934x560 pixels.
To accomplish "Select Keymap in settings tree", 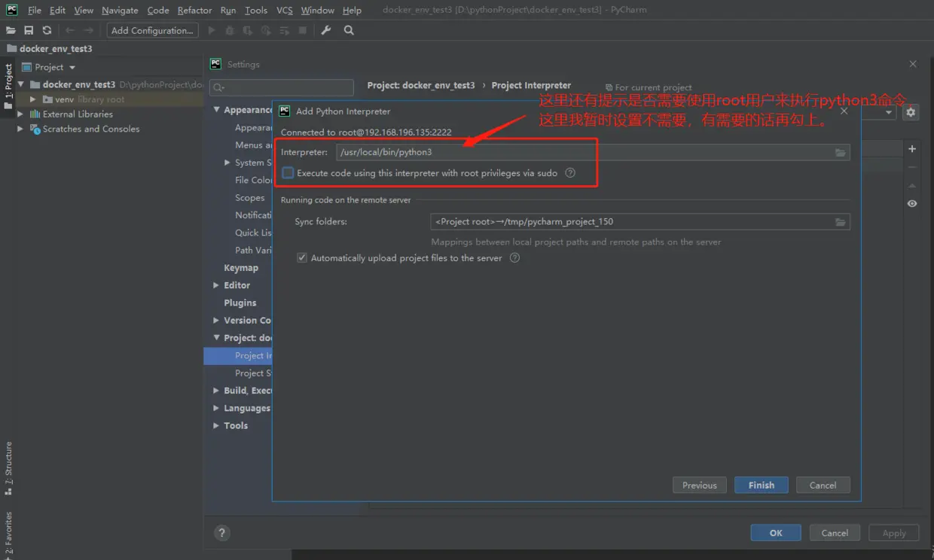I will pyautogui.click(x=241, y=268).
